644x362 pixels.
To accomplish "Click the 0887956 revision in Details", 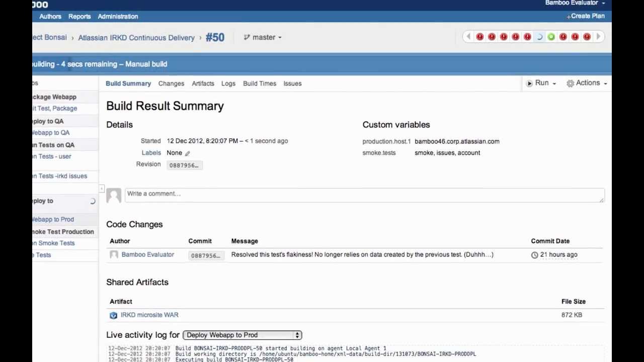I will tap(184, 165).
